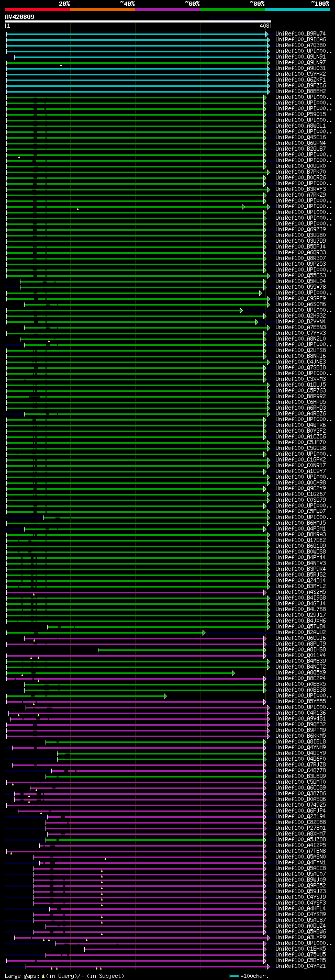This screenshot has height=980, width=335.
Task: Select hit label UniRef100_A8Q5X9
Action: point(300,673)
